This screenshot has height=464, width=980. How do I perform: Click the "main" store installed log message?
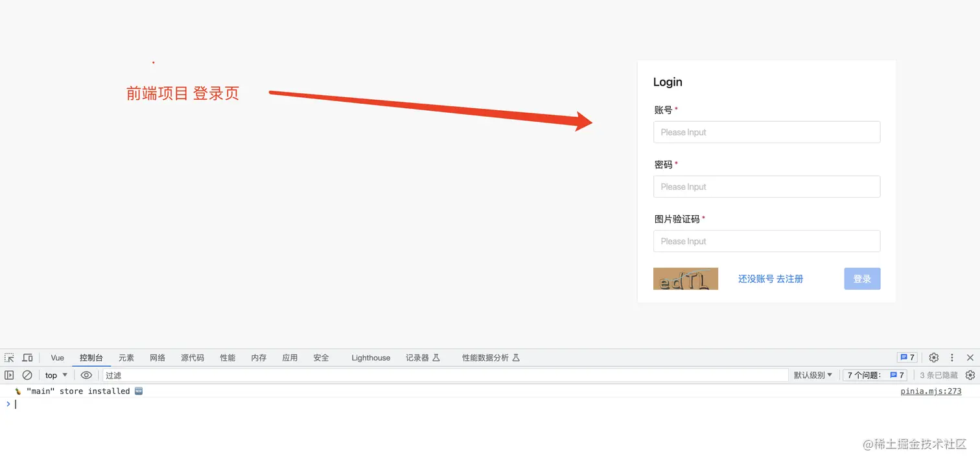click(78, 391)
